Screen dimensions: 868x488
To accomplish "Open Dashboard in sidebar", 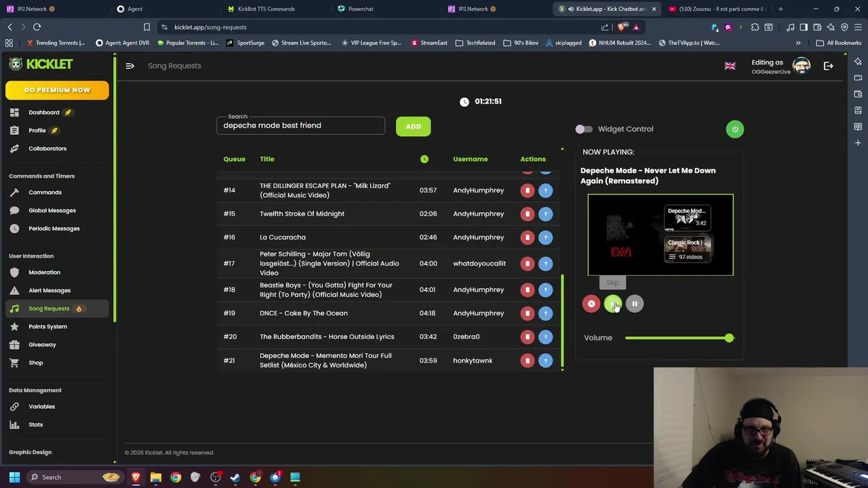I will [44, 113].
